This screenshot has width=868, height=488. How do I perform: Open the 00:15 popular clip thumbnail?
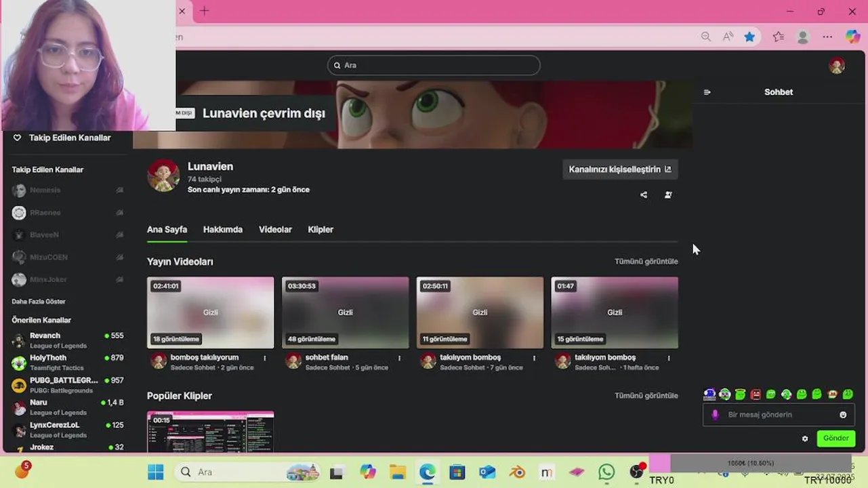pos(211,432)
